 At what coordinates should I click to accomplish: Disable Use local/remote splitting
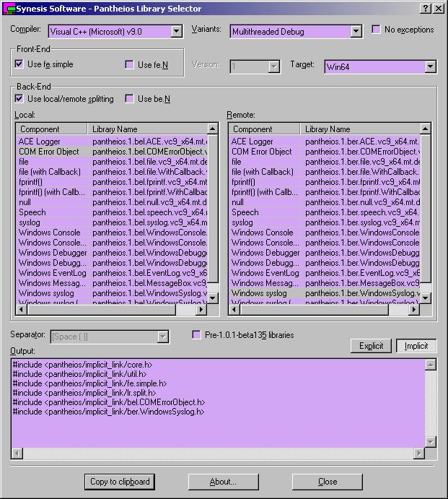coord(19,99)
